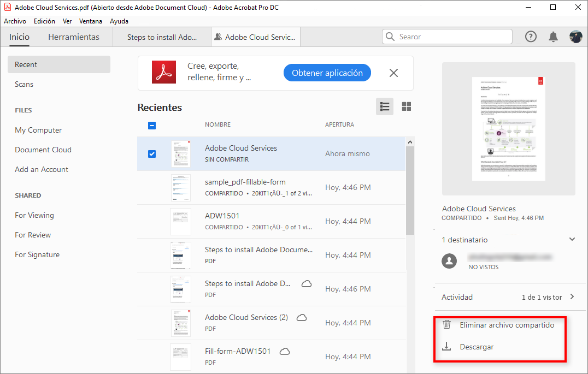Click the Help question mark icon
Screen dimensions: 588x374
[x=531, y=37]
